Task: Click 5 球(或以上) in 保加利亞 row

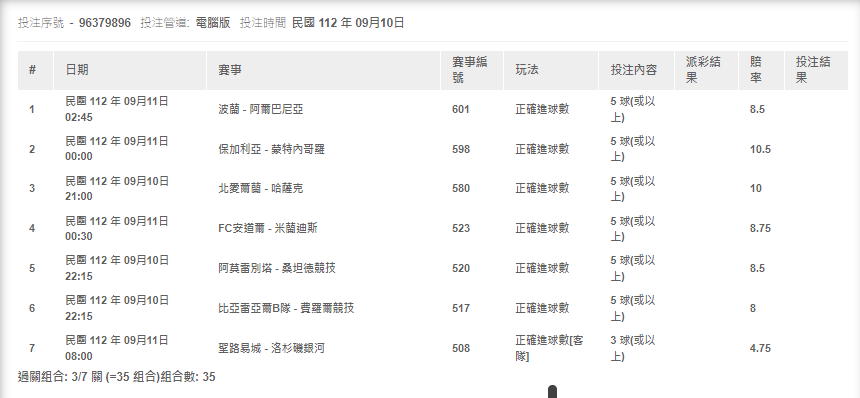Action: tap(633, 149)
